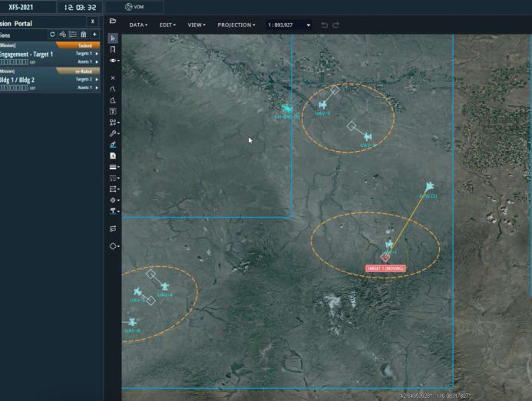This screenshot has height=401, width=532.
Task: Click the redo arrow icon
Action: 336,25
